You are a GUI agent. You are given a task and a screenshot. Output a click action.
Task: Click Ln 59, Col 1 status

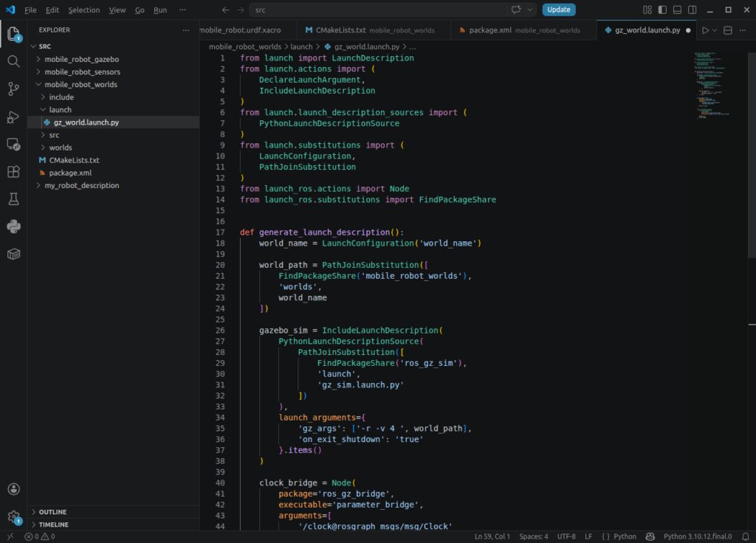click(492, 536)
